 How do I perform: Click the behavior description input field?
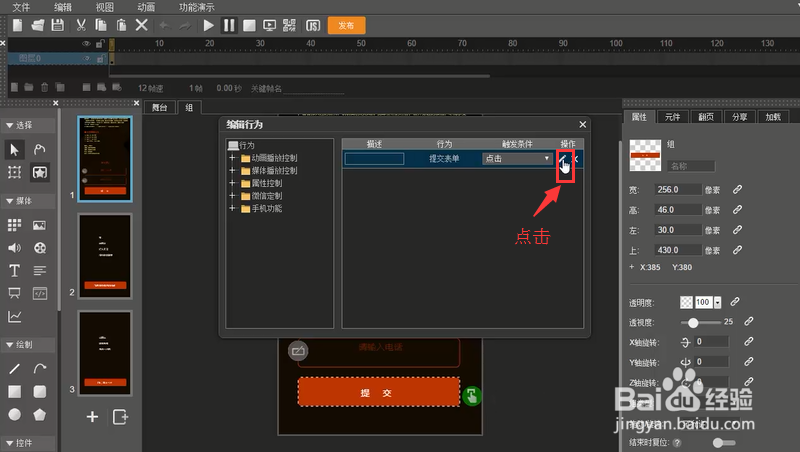coord(374,159)
